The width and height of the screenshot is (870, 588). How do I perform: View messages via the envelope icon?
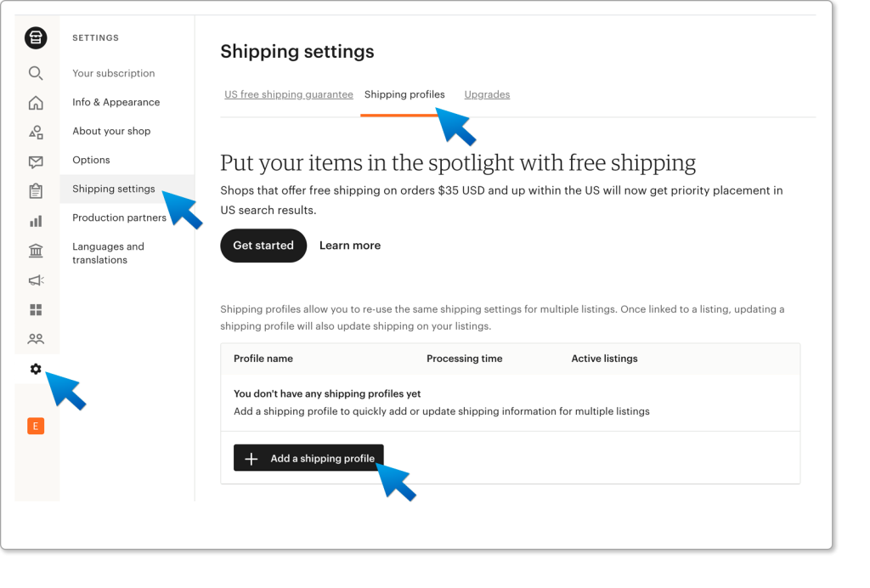36,160
